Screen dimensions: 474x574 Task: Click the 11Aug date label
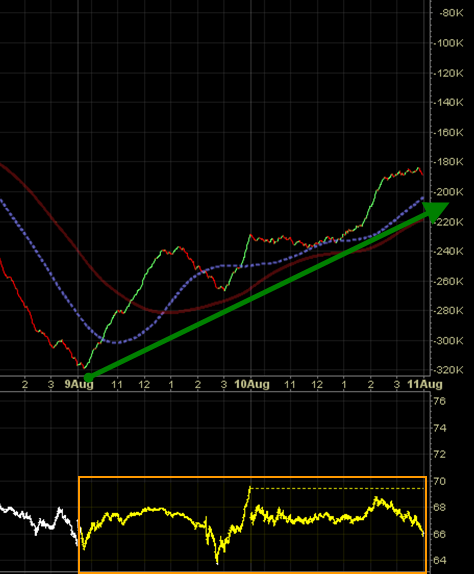(425, 384)
